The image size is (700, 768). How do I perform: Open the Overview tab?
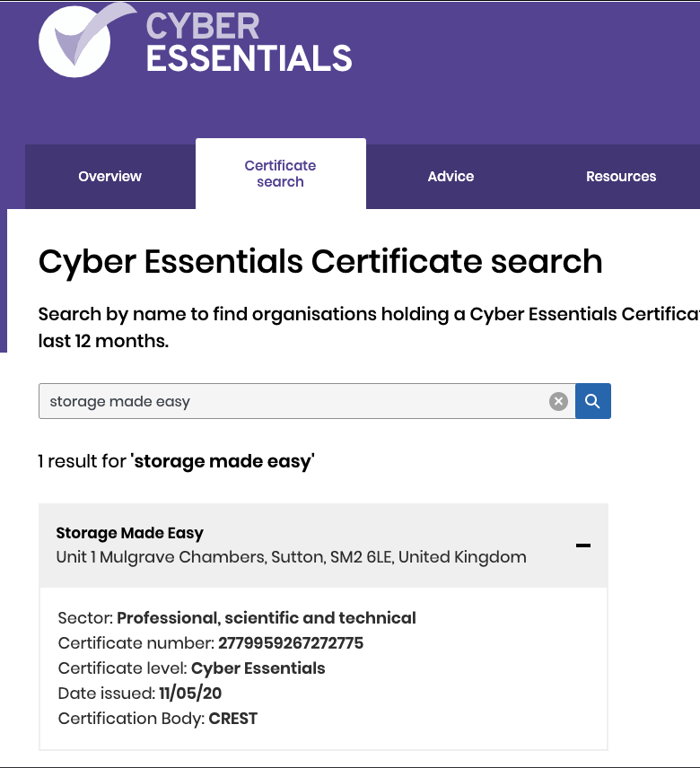tap(110, 177)
